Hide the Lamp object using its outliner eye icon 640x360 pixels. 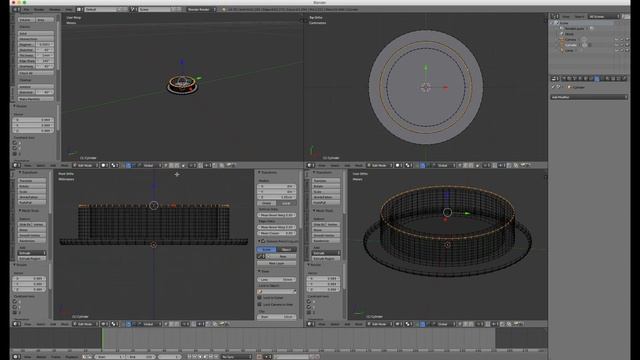coord(616,50)
